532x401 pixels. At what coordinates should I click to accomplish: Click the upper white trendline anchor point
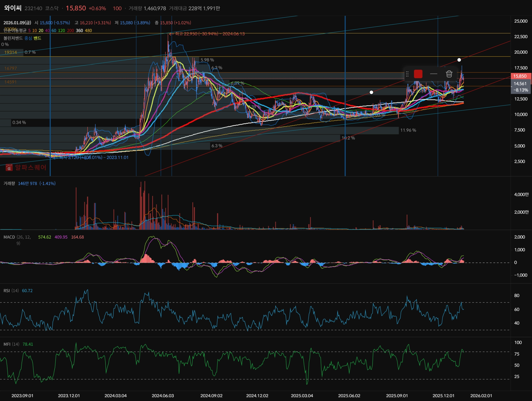pos(459,60)
